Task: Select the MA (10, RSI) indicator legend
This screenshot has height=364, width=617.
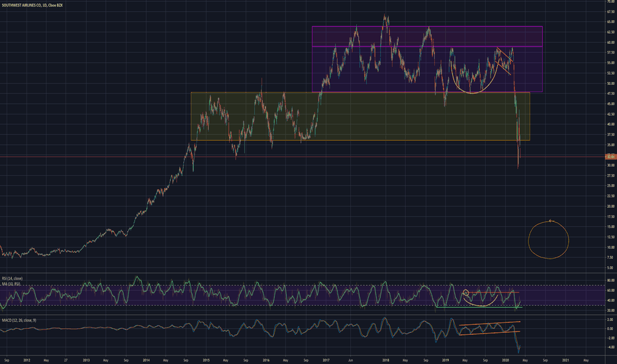Action: tap(11, 284)
